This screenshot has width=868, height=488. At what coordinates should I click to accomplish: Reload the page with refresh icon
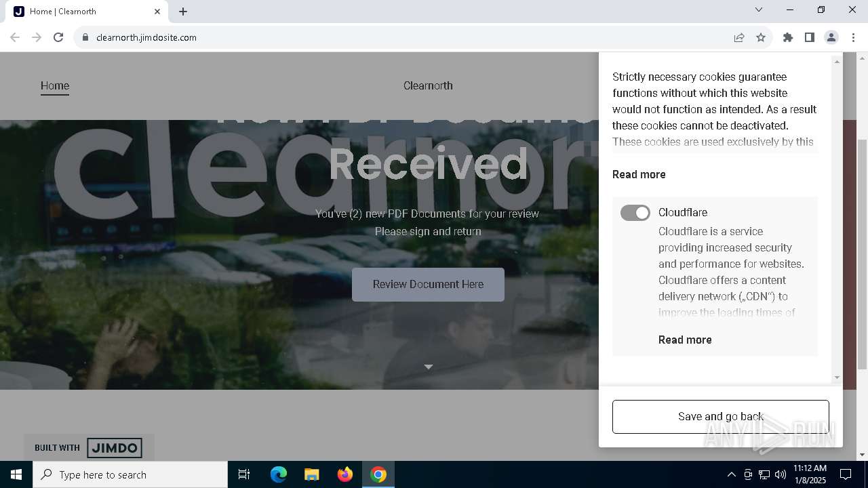pos(58,37)
